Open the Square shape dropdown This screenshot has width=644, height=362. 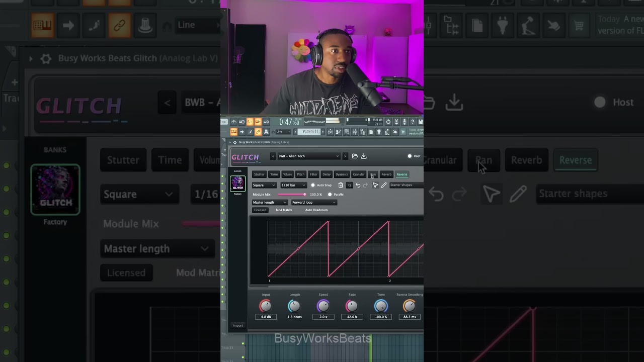pos(264,185)
